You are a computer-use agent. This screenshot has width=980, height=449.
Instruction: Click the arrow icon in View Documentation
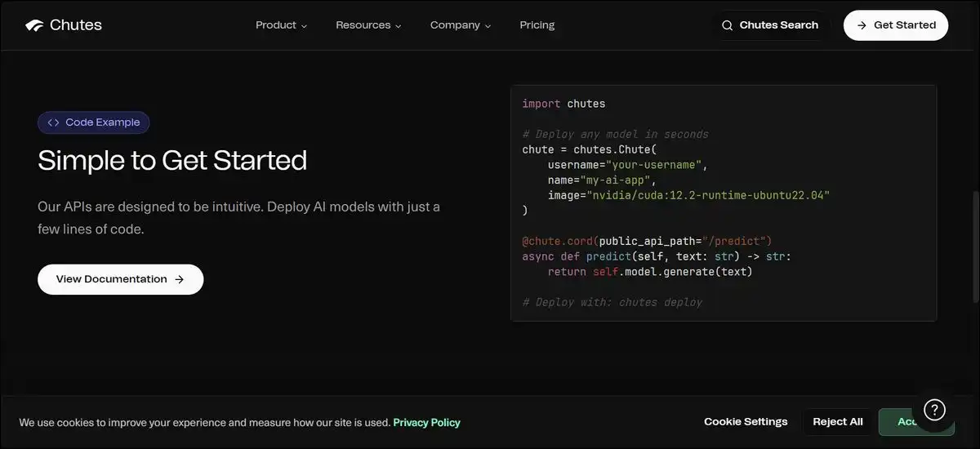pyautogui.click(x=179, y=279)
